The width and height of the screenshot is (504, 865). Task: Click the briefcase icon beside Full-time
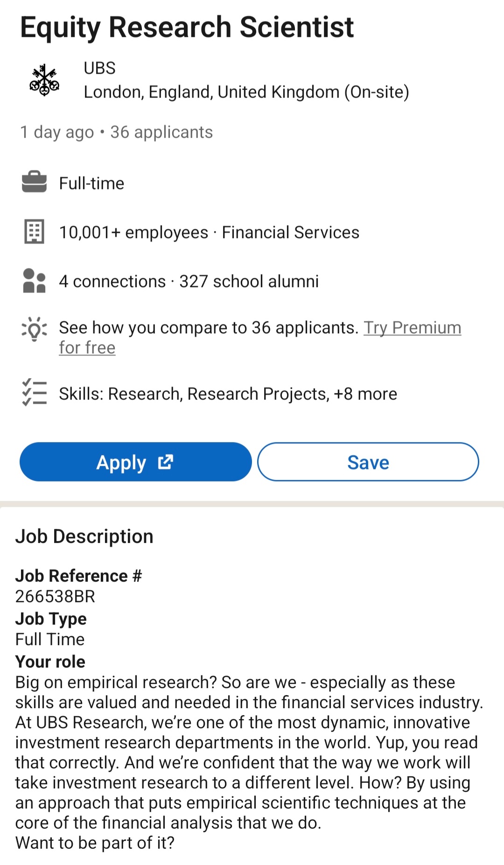(x=34, y=182)
